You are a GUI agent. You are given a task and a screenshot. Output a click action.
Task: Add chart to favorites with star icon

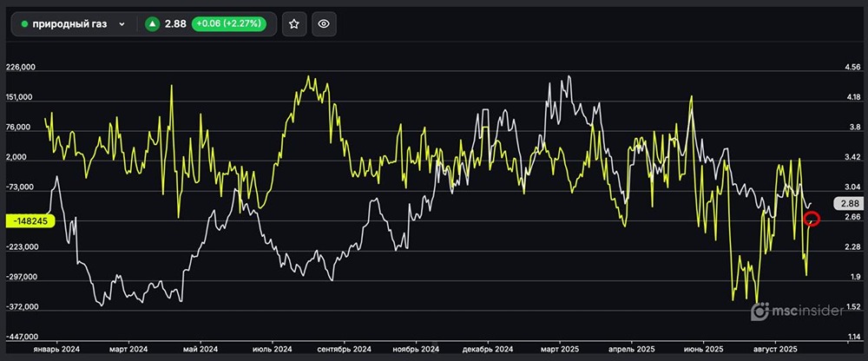pyautogui.click(x=294, y=24)
